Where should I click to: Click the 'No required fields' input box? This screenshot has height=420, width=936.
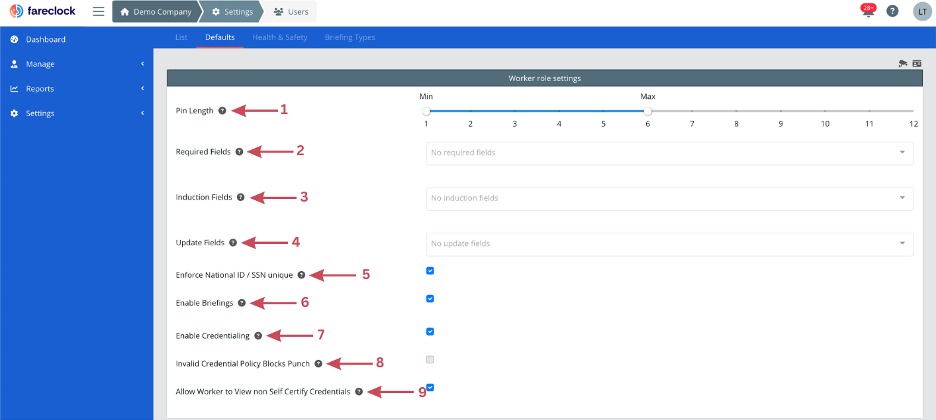pos(670,153)
